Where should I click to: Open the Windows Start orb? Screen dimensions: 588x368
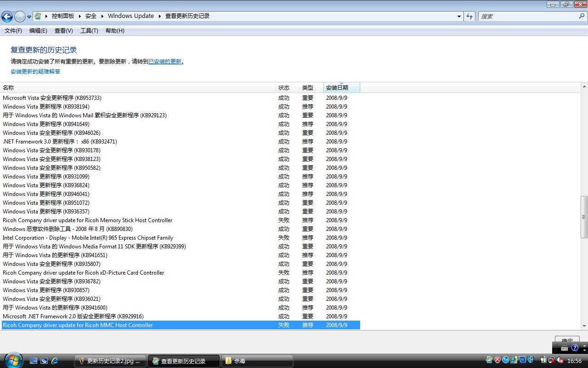12,360
